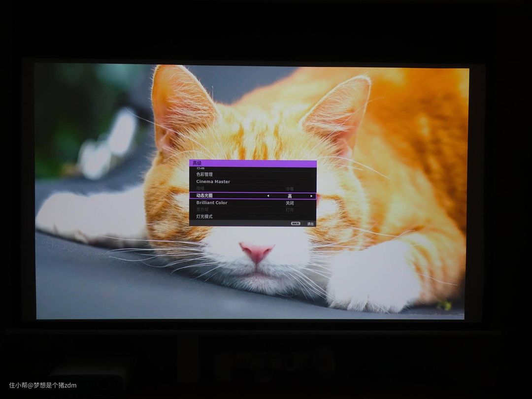The width and height of the screenshot is (532, 399).
Task: Click the cat's pink nose in image
Action: click(x=256, y=251)
